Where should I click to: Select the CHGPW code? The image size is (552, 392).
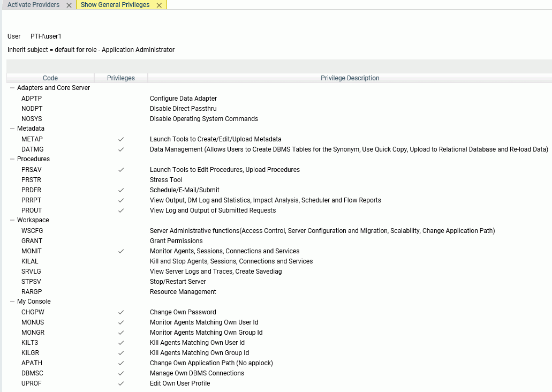coord(33,312)
